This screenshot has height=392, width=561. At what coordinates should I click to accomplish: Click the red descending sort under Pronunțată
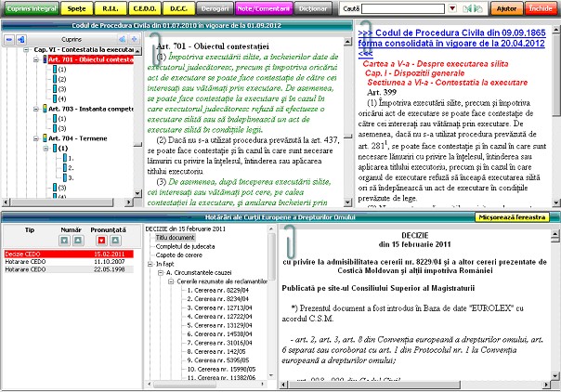point(101,241)
